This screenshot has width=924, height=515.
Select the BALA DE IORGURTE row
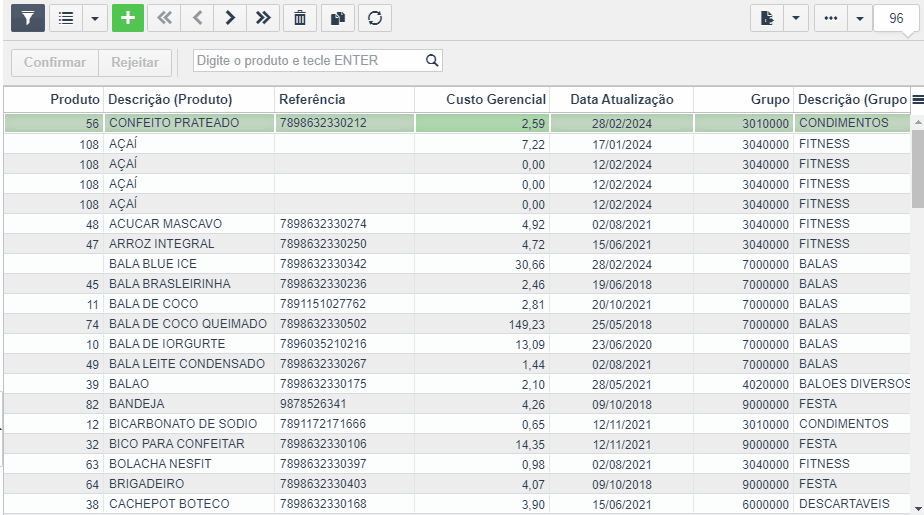(x=457, y=344)
